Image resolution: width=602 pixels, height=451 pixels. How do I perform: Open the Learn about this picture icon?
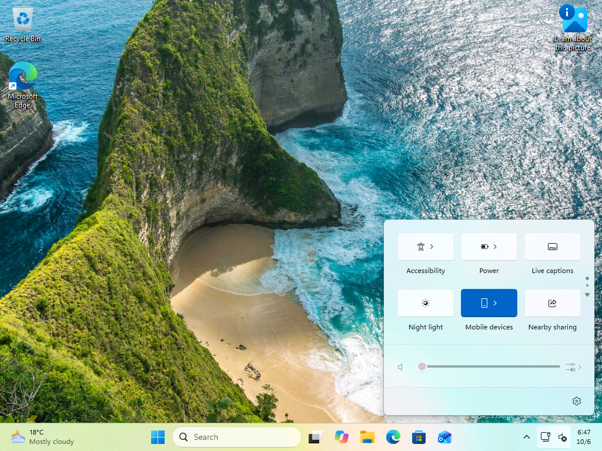pyautogui.click(x=573, y=28)
